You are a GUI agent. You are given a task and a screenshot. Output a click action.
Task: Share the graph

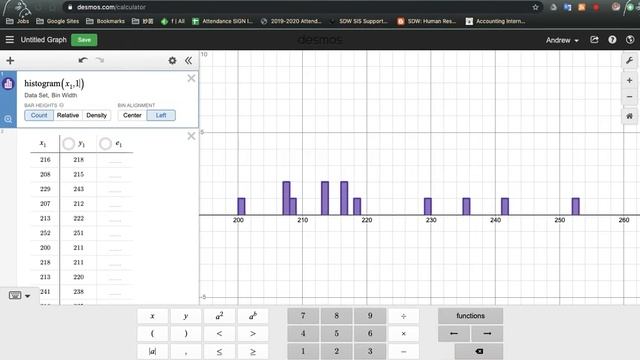(594, 40)
